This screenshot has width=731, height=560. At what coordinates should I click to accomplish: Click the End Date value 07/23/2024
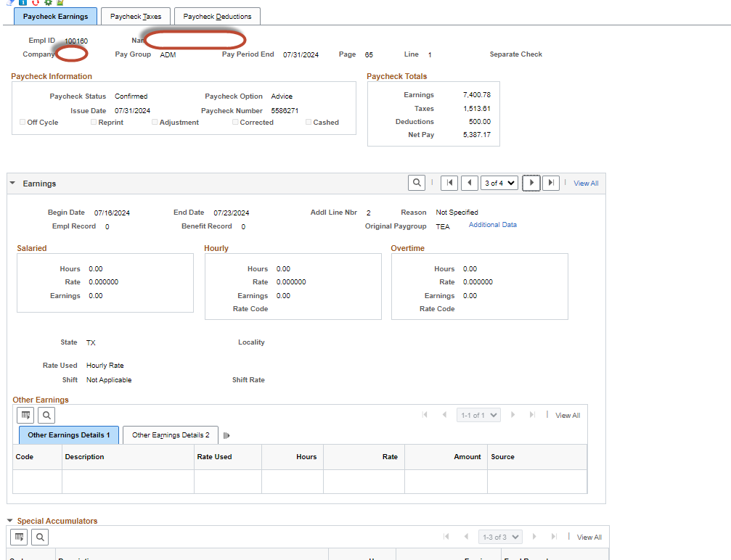(232, 213)
